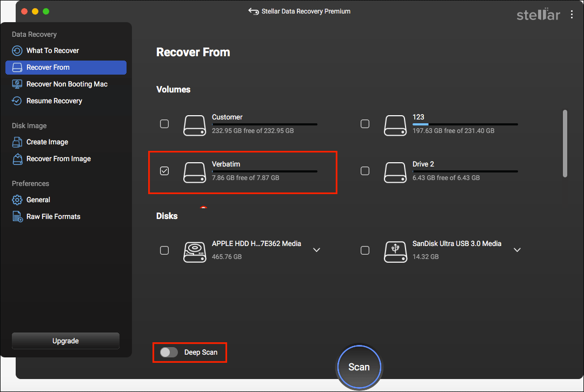Tick the 123 volume checkbox
Image resolution: width=584 pixels, height=392 pixels.
tap(365, 124)
